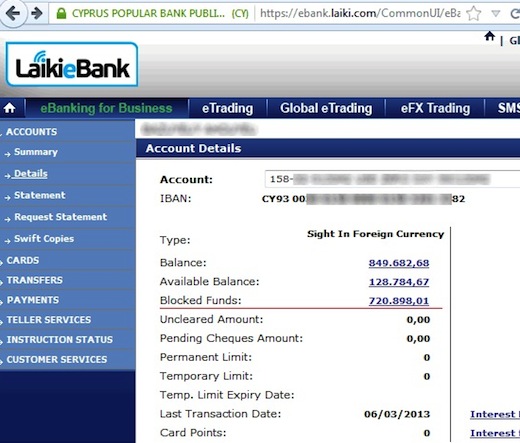This screenshot has height=443, width=520.
Task: Open Request Statement in sidebar
Action: click(x=60, y=217)
